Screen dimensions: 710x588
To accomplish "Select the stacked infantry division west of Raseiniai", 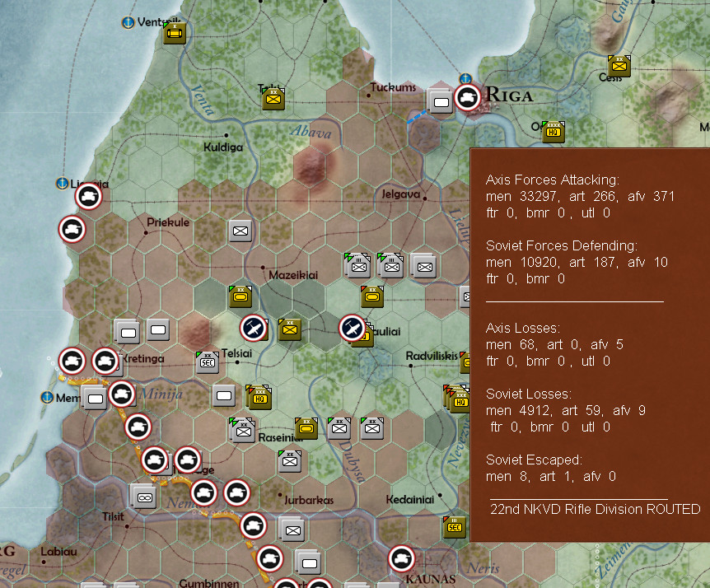I will tap(243, 430).
